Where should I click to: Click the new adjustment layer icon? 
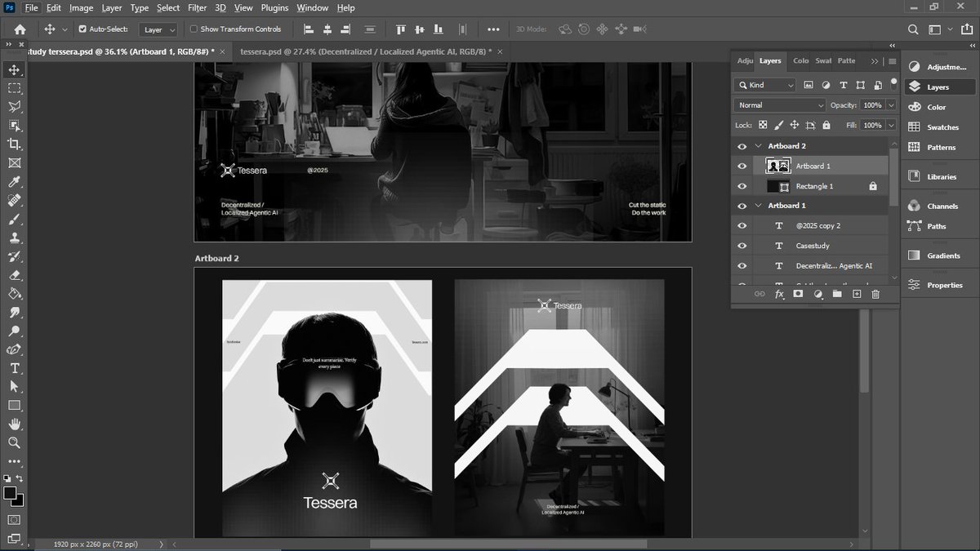[817, 294]
